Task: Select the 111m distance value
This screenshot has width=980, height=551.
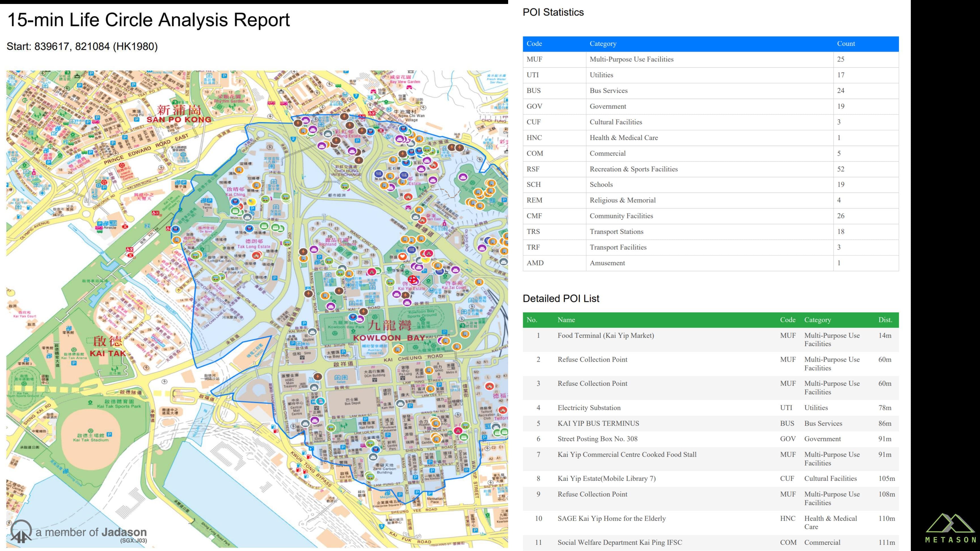Action: (x=886, y=542)
